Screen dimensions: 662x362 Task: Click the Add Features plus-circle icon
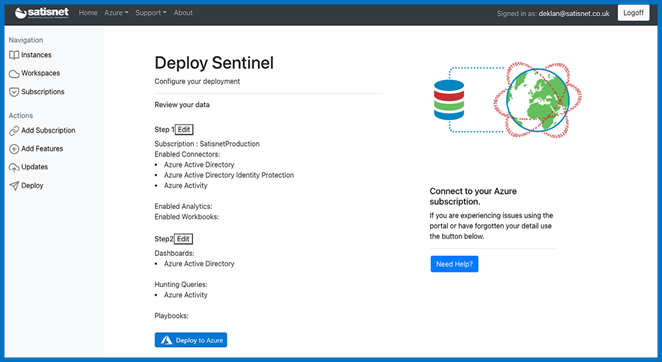[x=14, y=149]
